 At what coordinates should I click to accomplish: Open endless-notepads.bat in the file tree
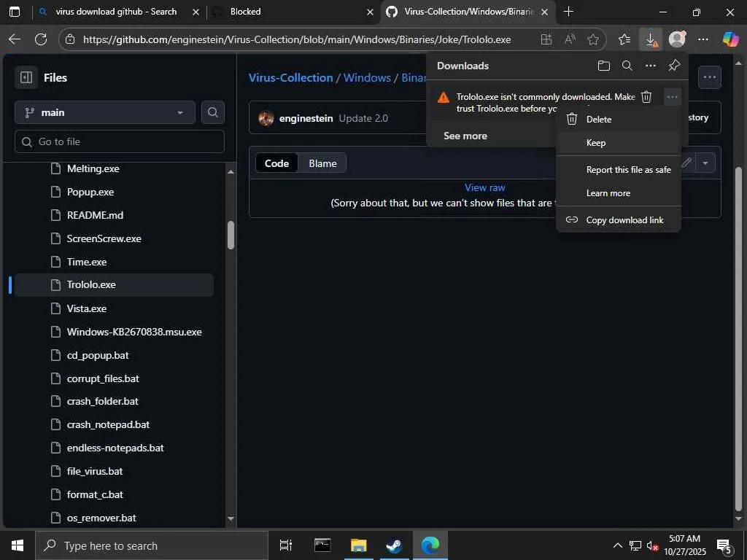pyautogui.click(x=115, y=448)
